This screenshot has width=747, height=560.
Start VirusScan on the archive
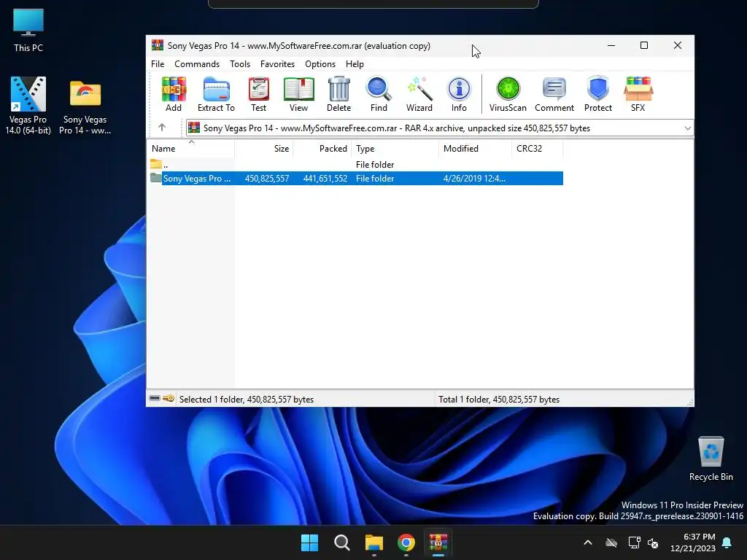[508, 94]
